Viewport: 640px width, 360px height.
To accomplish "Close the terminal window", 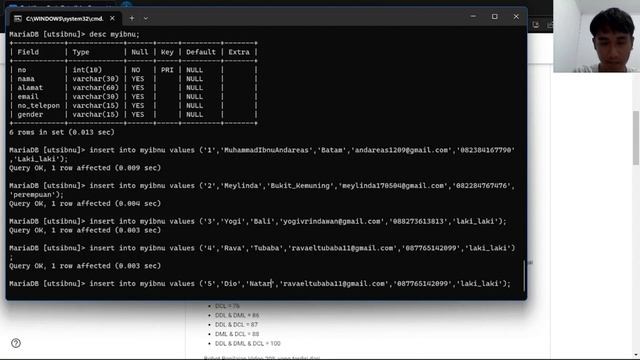I will point(516,17).
